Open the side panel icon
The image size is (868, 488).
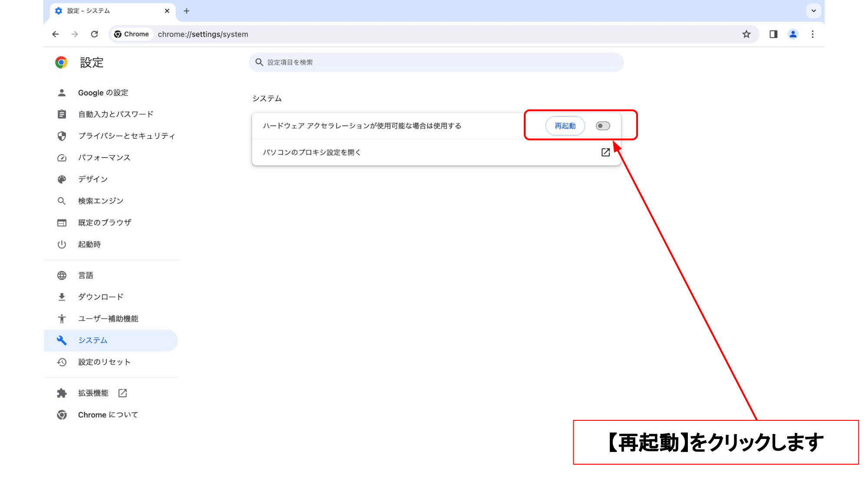pyautogui.click(x=773, y=34)
